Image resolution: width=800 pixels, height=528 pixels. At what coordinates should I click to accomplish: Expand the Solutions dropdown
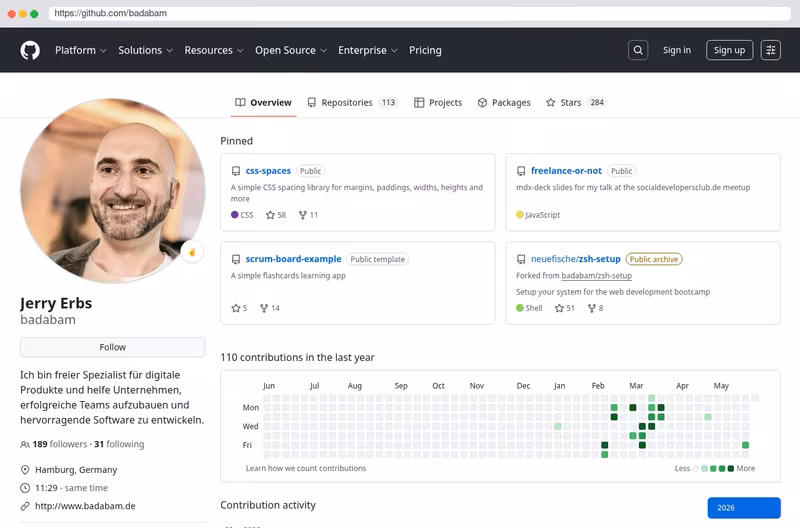[x=145, y=50]
